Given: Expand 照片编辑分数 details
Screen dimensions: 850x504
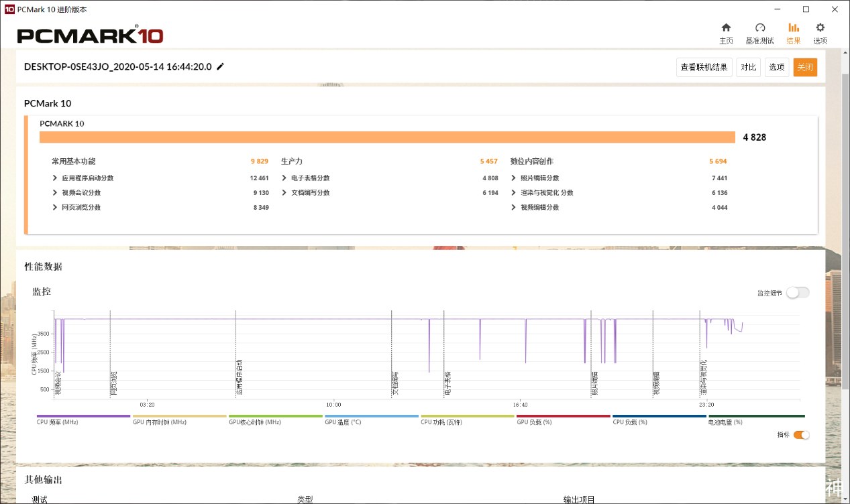Looking at the screenshot, I should (514, 178).
